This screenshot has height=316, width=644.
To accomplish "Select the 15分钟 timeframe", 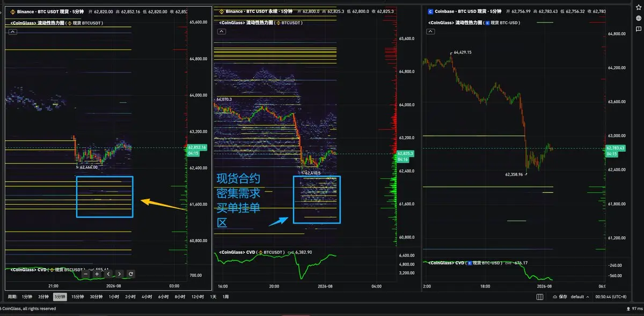I will pos(78,297).
